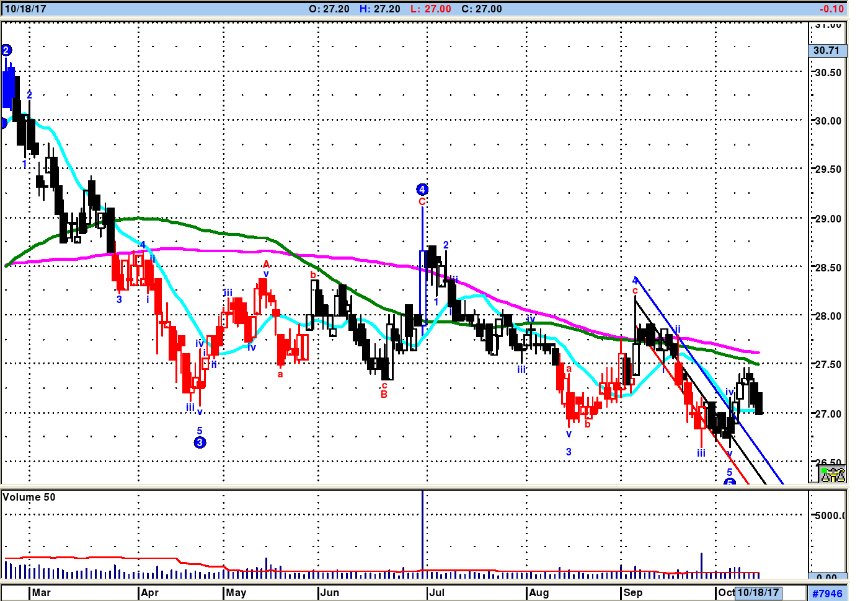Click the Jul label on time axis
Viewport: 868px width, 601px height.
[x=437, y=592]
